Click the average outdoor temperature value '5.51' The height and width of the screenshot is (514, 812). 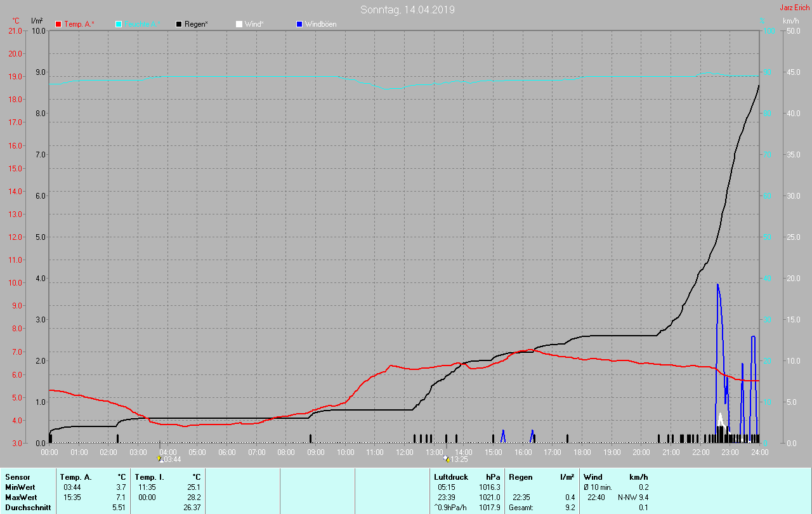tap(118, 508)
